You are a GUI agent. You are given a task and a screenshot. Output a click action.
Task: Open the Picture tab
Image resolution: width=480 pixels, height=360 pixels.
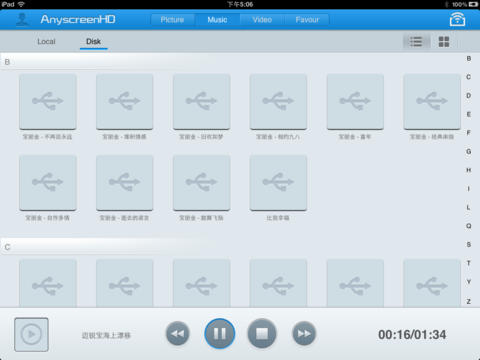[x=172, y=20]
